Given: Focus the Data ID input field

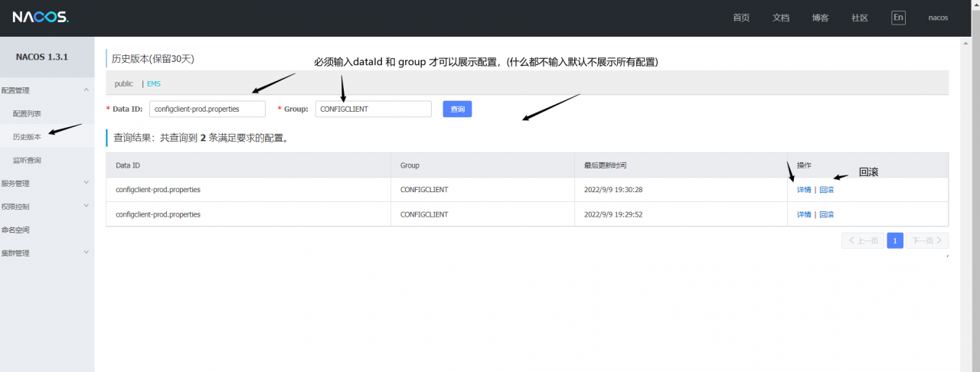Looking at the screenshot, I should point(207,109).
